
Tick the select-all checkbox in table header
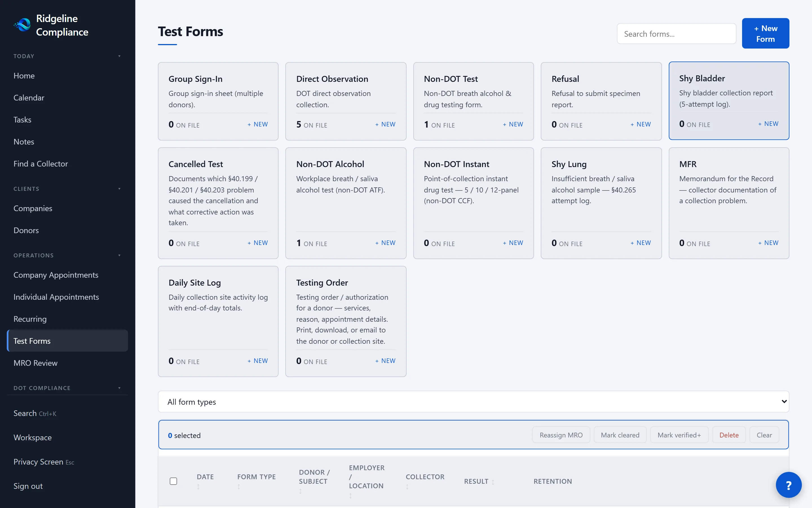[x=173, y=481]
